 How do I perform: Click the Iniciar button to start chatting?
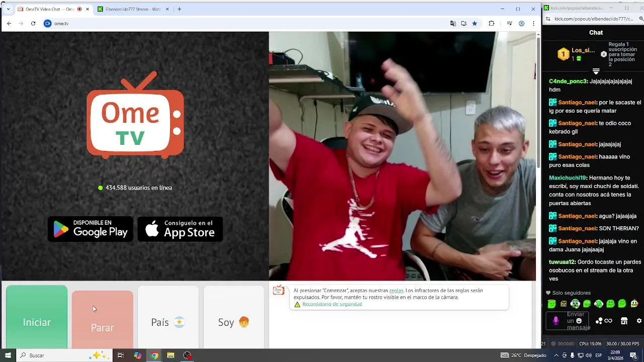37,317
